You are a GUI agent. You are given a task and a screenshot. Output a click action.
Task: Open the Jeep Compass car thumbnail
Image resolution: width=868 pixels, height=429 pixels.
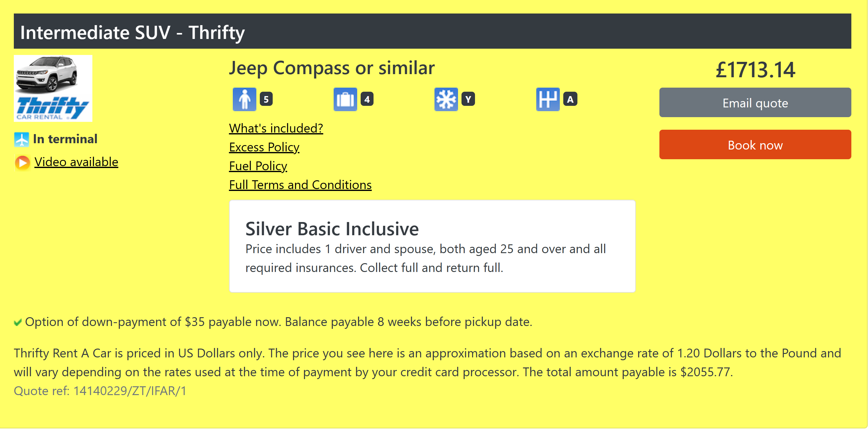47,74
